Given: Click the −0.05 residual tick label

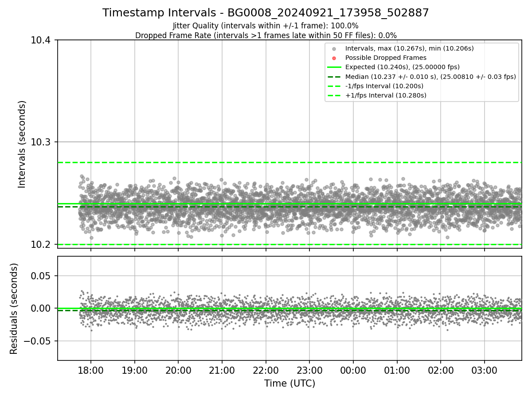Looking at the screenshot, I should [38, 341].
